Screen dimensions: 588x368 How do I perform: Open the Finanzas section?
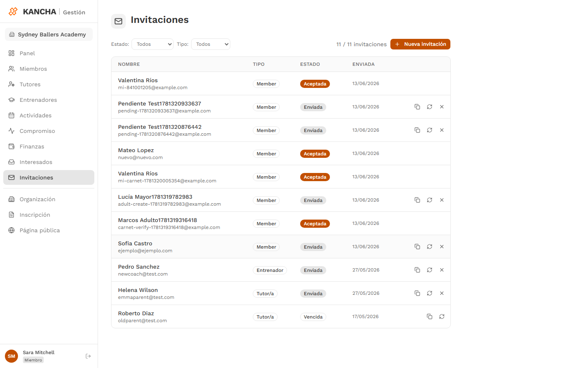49,146
